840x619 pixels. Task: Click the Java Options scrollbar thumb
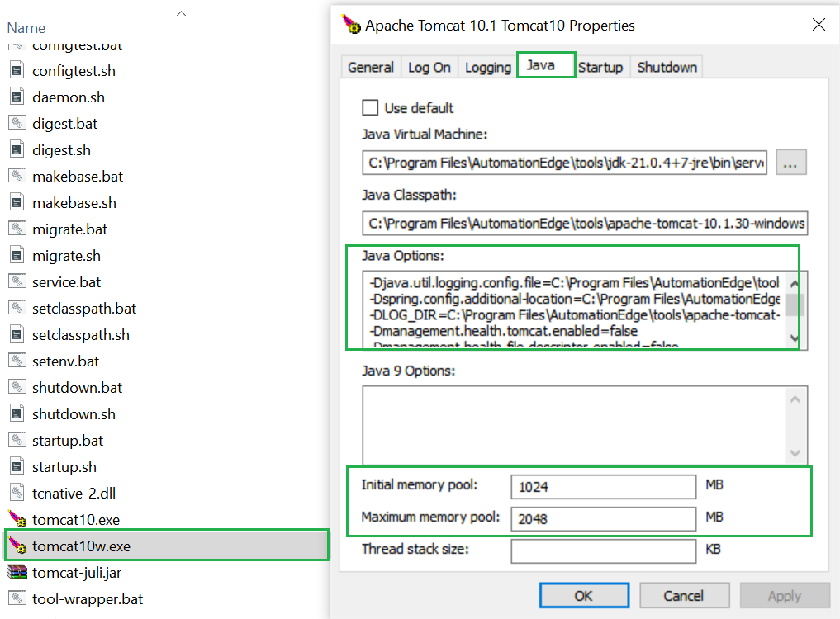pyautogui.click(x=795, y=305)
